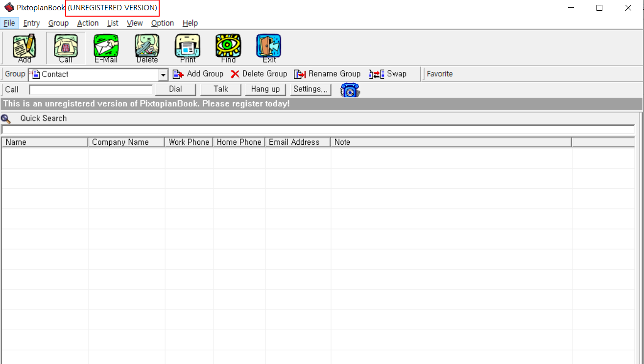The image size is (644, 364).
Task: Click the Quick Search label
Action: [44, 118]
